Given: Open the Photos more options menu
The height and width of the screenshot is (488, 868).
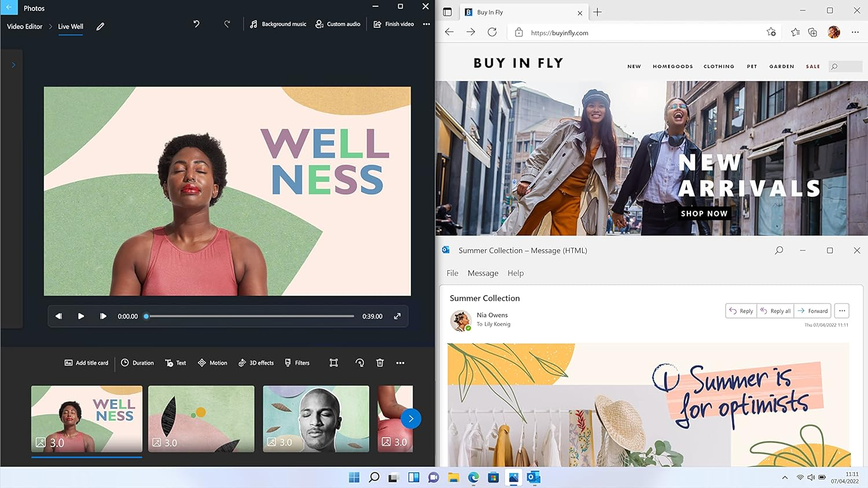Looking at the screenshot, I should (426, 24).
